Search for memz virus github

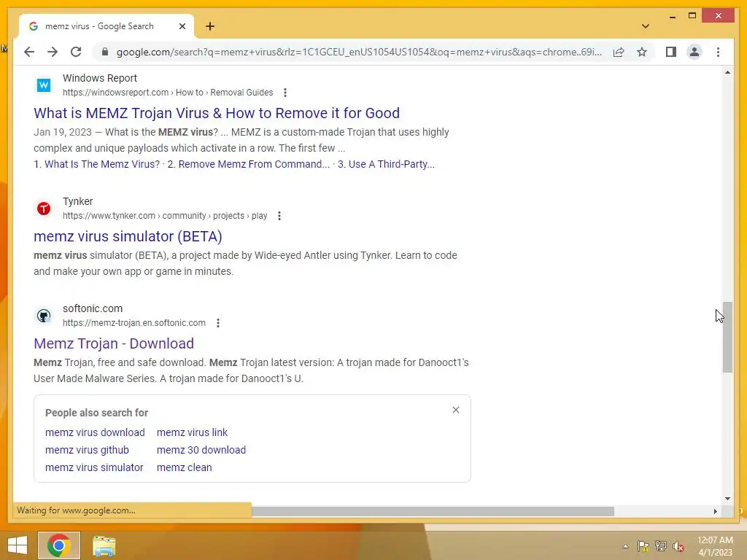pyautogui.click(x=87, y=450)
